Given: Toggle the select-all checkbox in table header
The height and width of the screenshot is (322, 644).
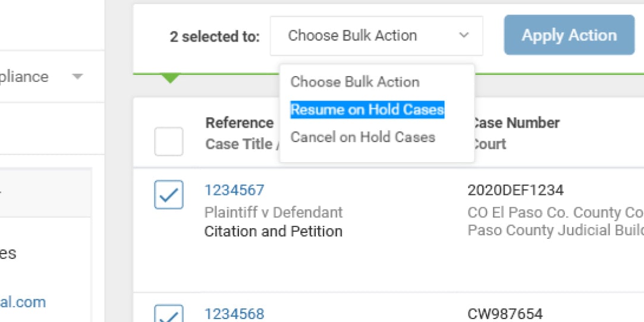Looking at the screenshot, I should (x=168, y=141).
